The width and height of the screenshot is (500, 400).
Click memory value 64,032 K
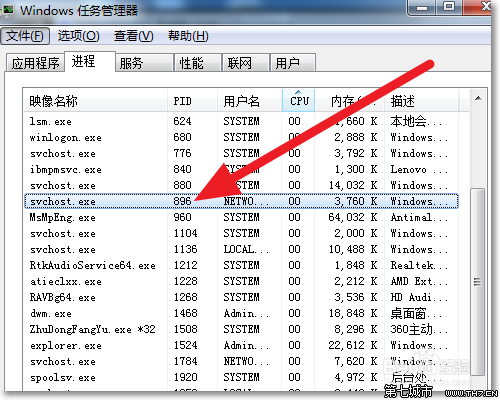[x=353, y=217]
